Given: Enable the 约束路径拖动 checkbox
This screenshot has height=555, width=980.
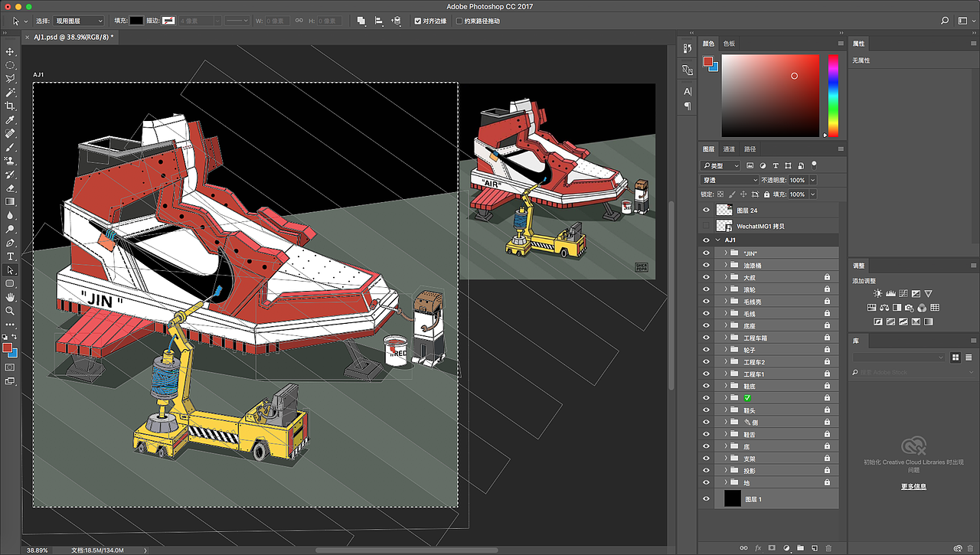Looking at the screenshot, I should [459, 21].
